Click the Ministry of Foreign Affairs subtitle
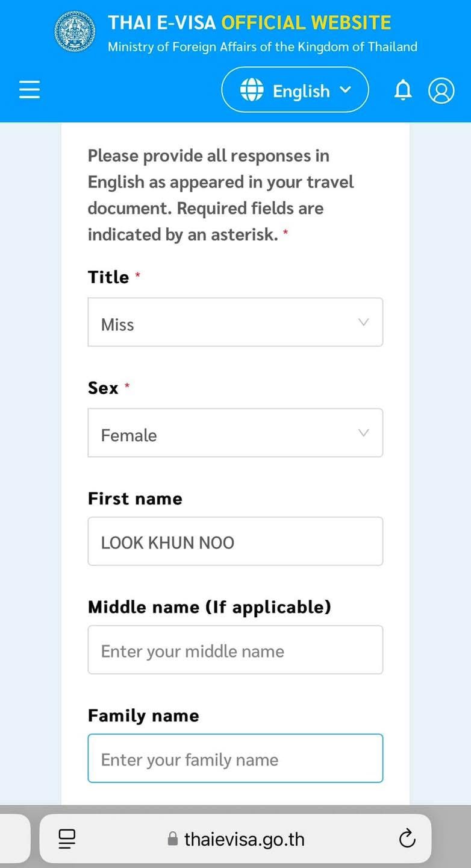The image size is (471, 868). coord(263,46)
